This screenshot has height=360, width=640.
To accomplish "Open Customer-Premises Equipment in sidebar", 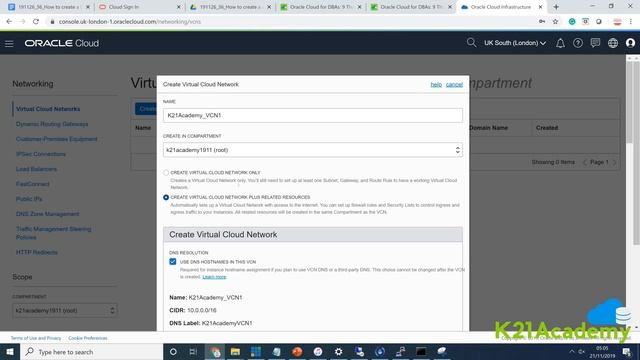I will pos(56,139).
